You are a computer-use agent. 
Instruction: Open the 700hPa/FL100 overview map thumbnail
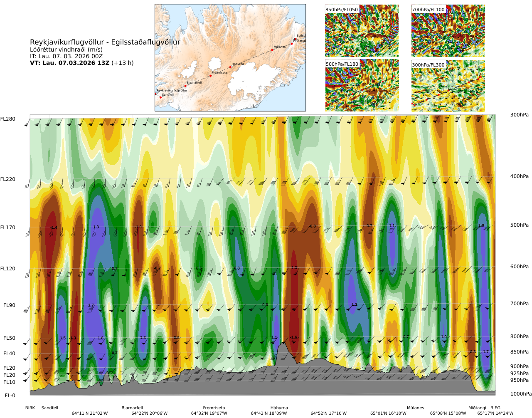448,31
